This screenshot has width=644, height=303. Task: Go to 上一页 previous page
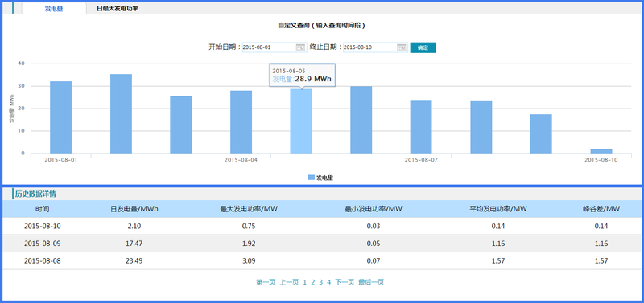pos(289,282)
